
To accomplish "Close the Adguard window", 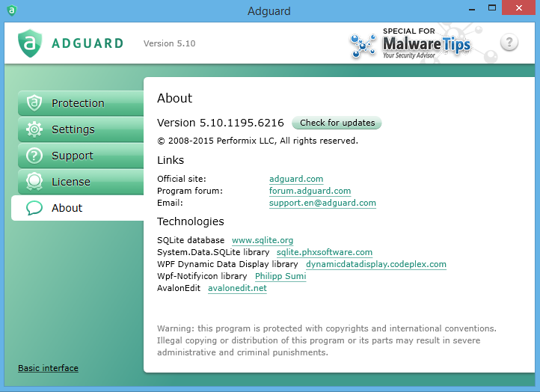I will point(519,8).
